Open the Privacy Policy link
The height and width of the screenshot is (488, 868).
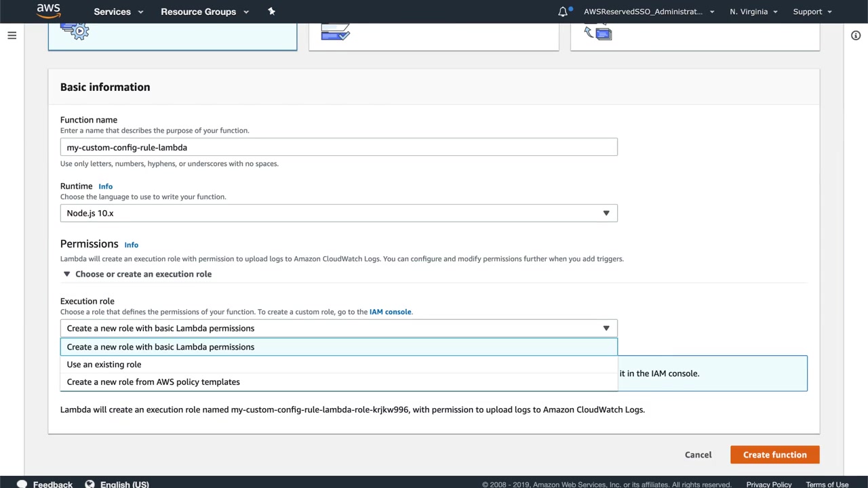point(769,485)
